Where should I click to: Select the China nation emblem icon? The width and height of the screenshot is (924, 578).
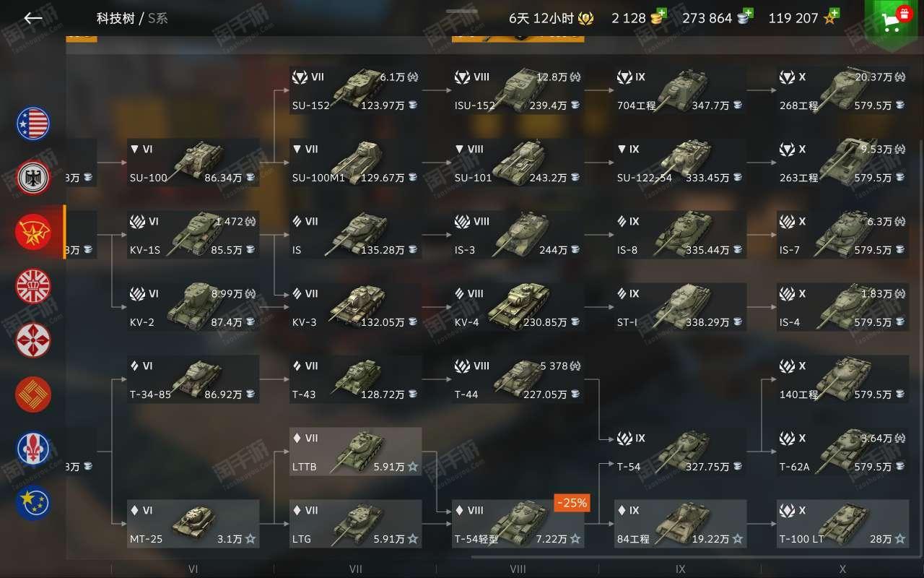(x=33, y=394)
